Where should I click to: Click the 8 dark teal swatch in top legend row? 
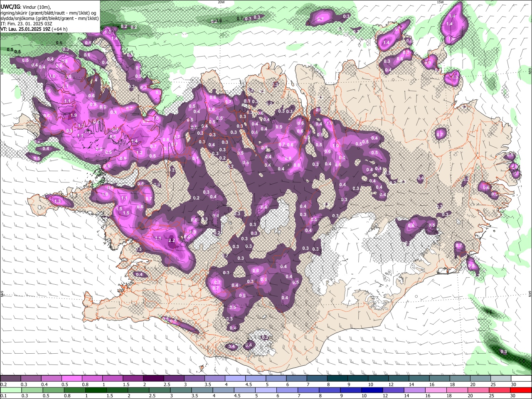(337, 378)
